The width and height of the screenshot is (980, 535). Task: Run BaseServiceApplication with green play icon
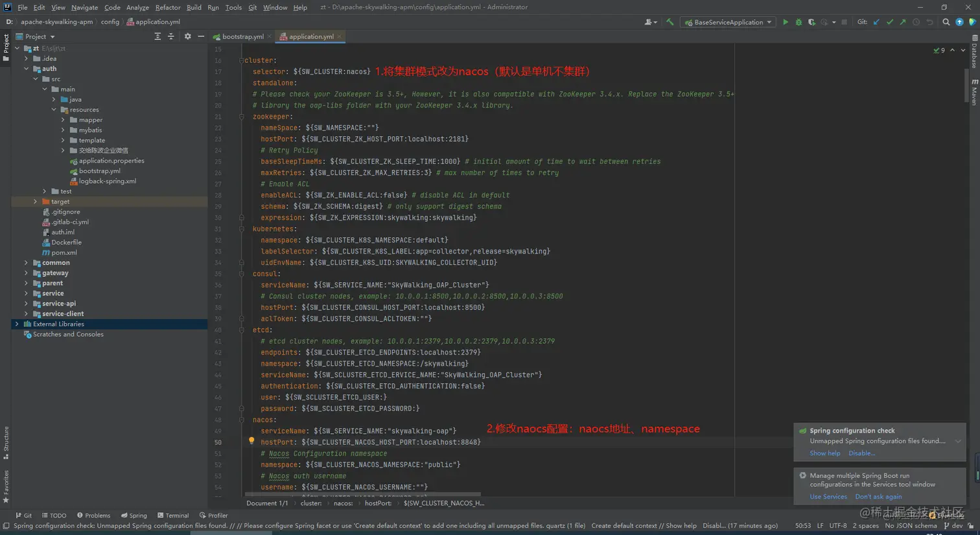(785, 22)
